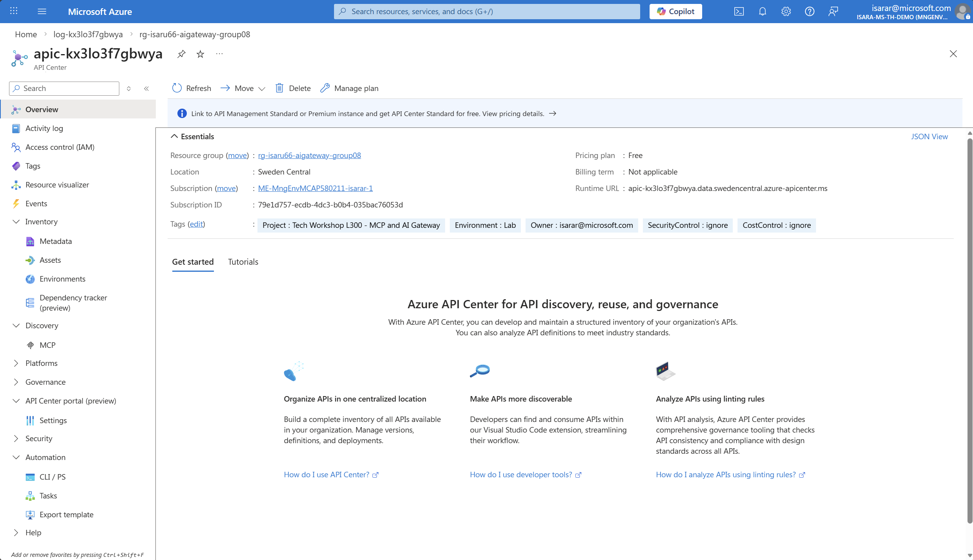Collapse the Discovery menu group
The height and width of the screenshot is (560, 973).
coord(16,325)
